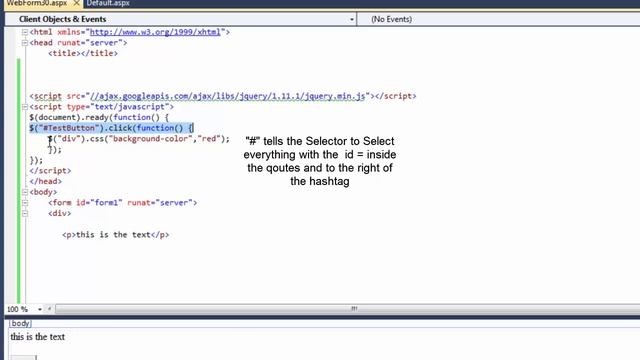Close the WebForm30.aspx tab
640x360 pixels.
pyautogui.click(x=76, y=3)
